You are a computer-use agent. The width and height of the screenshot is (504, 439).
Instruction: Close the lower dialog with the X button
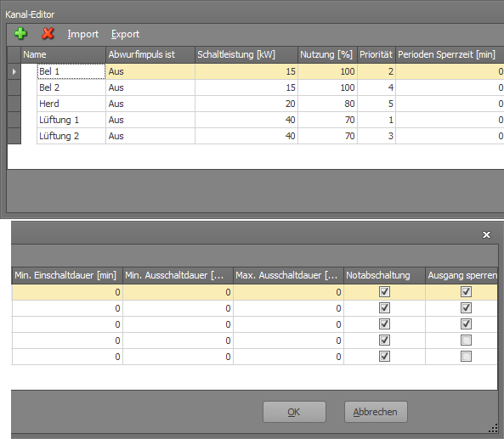click(x=487, y=234)
